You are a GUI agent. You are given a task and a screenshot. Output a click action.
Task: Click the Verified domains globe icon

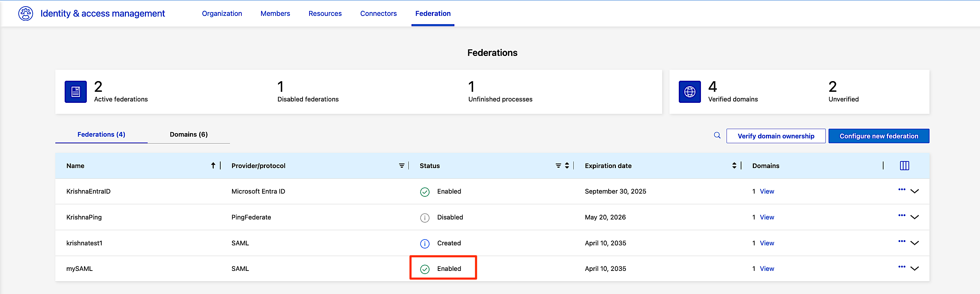(689, 91)
